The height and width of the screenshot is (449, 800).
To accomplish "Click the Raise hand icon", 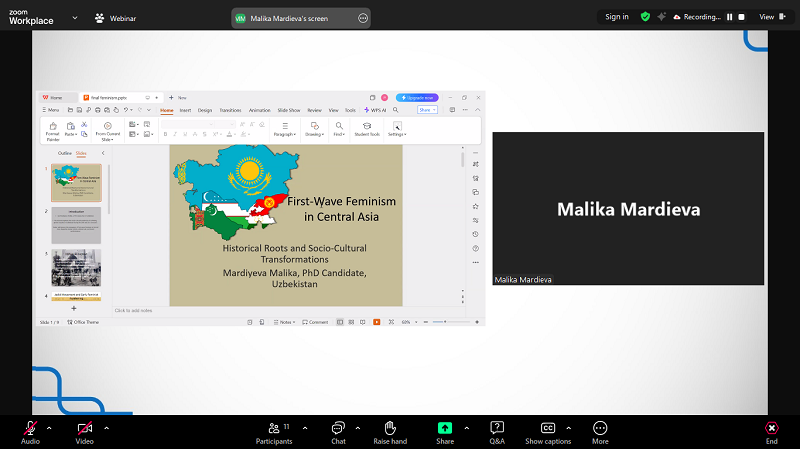I will [x=390, y=428].
